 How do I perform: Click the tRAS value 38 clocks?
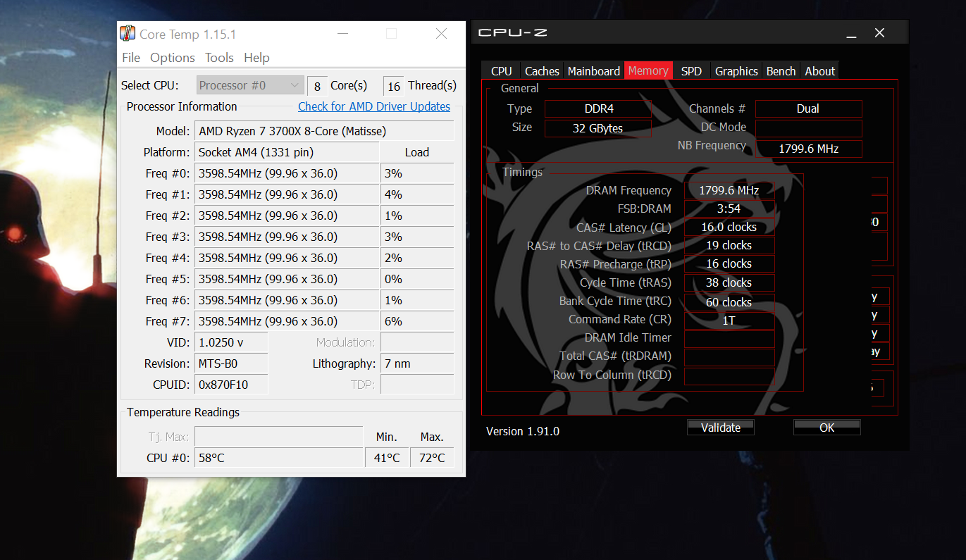(729, 282)
